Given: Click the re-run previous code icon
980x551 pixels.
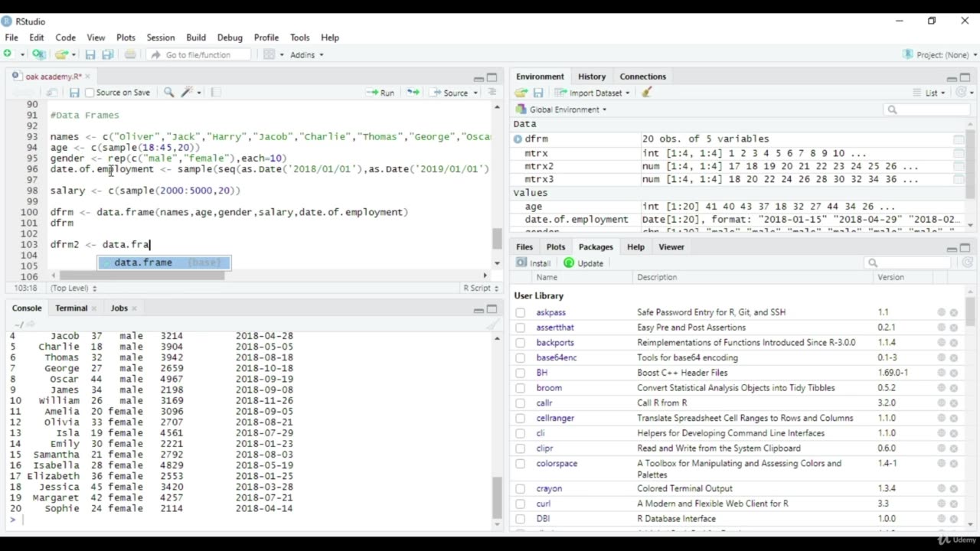Looking at the screenshot, I should [x=413, y=93].
